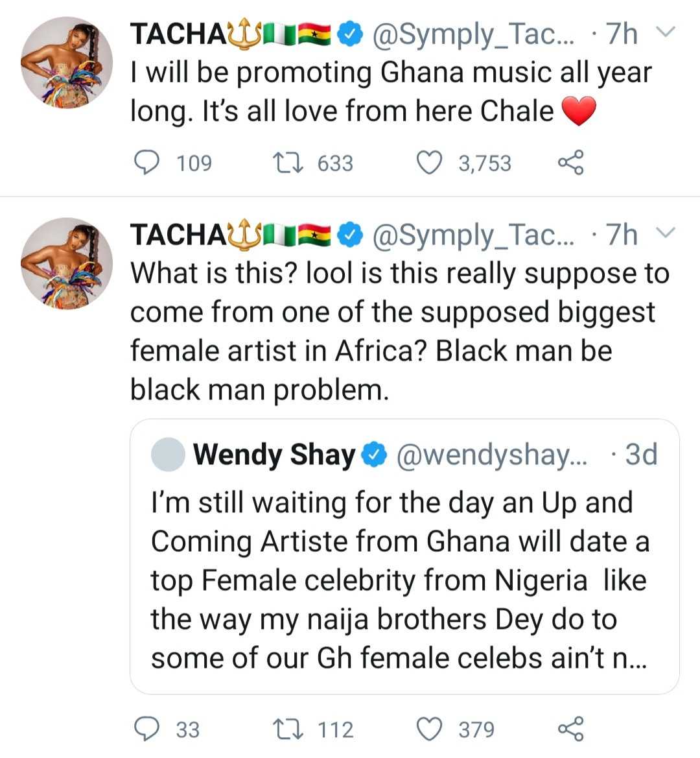Screen dimensions: 700x758
Task: Open the first tweet's 7h timestamp
Action: [x=621, y=34]
